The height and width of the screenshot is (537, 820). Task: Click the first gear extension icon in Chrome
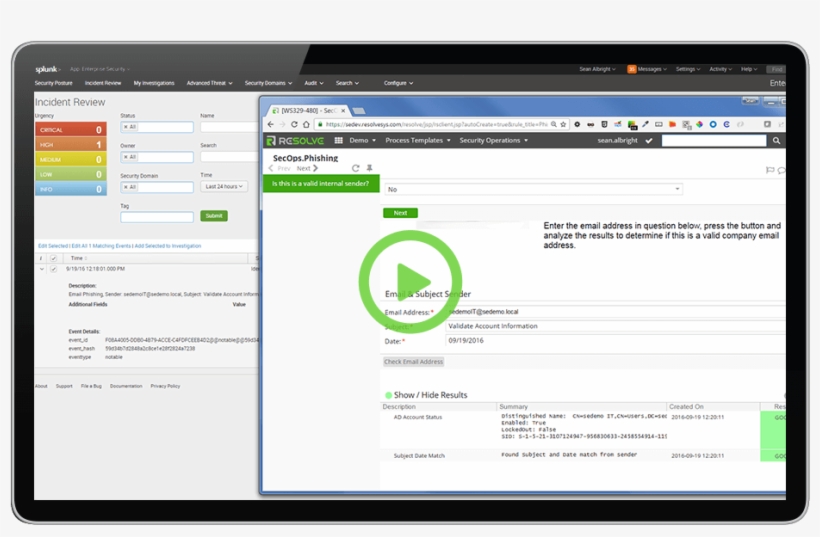(x=577, y=124)
